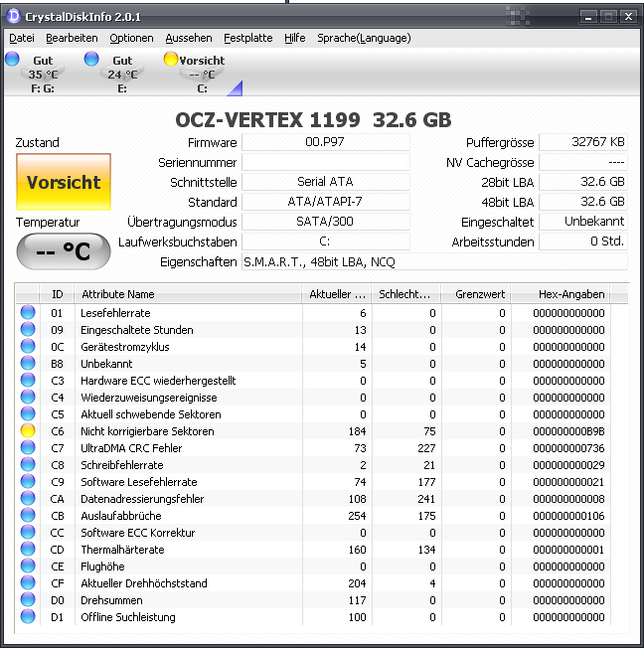
Task: Click status orb of Software Lesefehlerrate row
Action: pos(28,481)
